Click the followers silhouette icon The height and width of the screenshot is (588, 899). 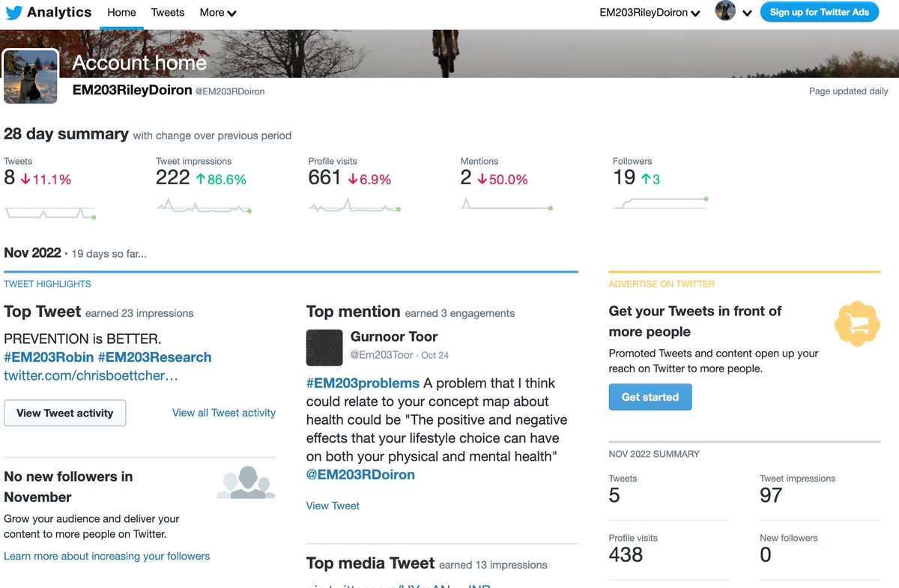point(246,482)
